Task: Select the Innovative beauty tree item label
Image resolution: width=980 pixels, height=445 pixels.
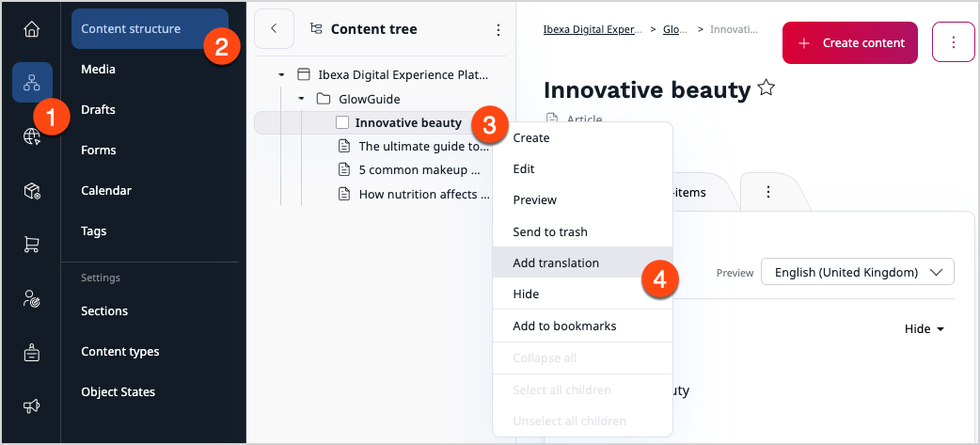Action: click(408, 123)
